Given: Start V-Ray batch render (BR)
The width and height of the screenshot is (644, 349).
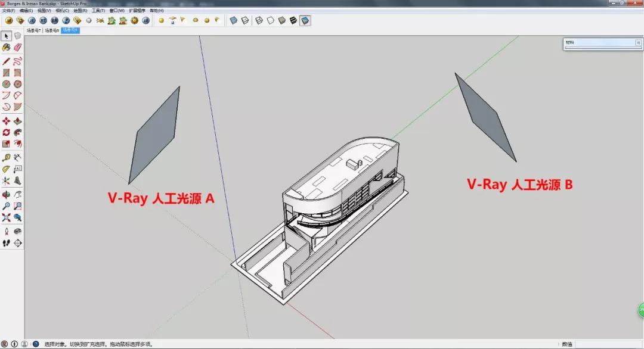Looking at the screenshot, I should [x=55, y=20].
